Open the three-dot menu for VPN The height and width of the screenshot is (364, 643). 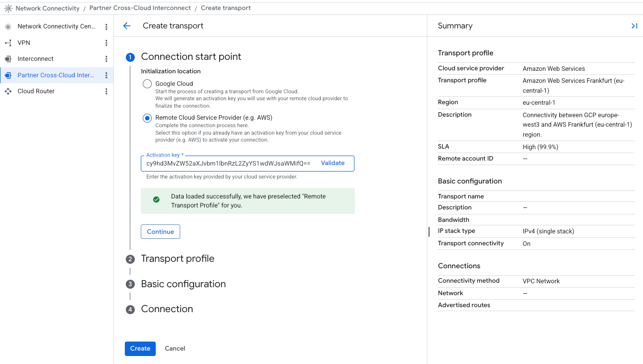point(106,43)
